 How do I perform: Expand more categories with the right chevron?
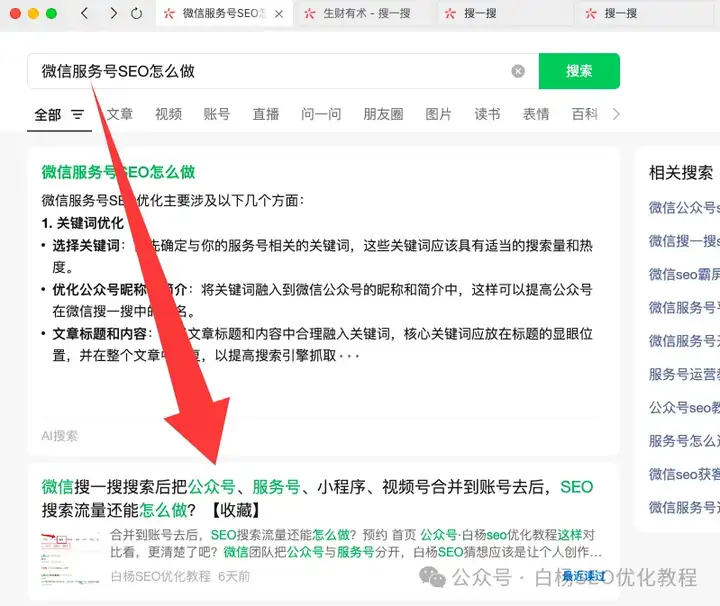(616, 114)
